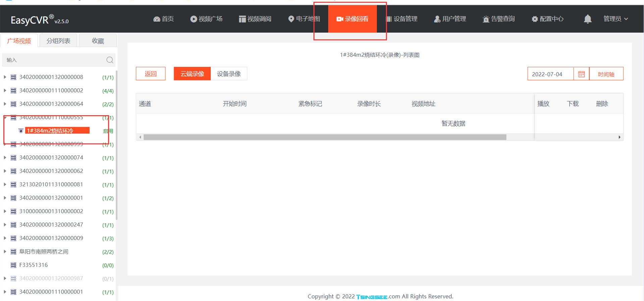The image size is (644, 301).
Task: Select the 设备录像 button
Action: 229,74
